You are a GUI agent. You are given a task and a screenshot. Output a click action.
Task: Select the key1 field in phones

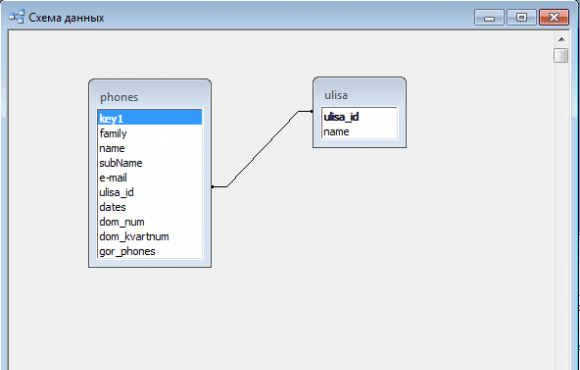(x=150, y=118)
